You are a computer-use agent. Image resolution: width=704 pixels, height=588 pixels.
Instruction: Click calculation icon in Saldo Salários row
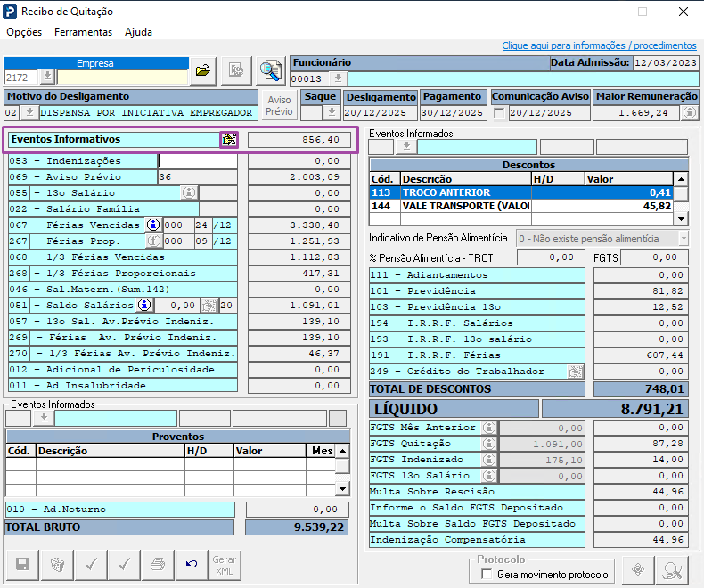(209, 306)
